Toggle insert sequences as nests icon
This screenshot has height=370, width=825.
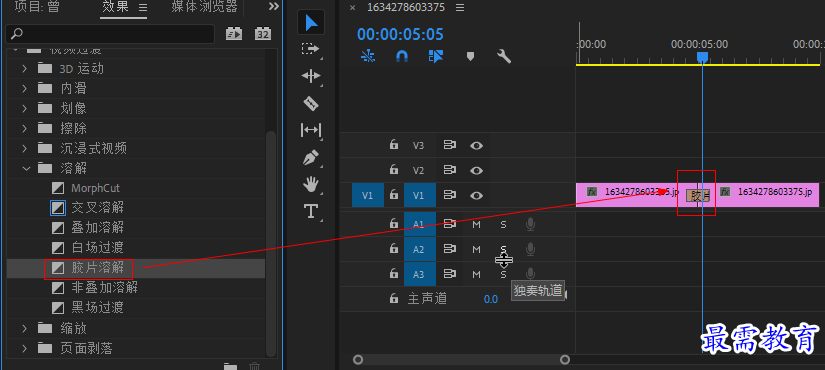pyautogui.click(x=368, y=56)
